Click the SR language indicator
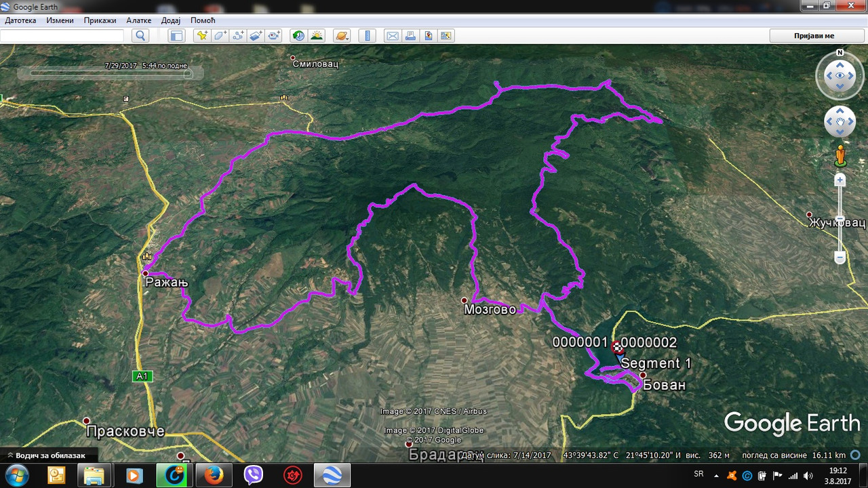Viewport: 868px width, 488px height. (699, 474)
